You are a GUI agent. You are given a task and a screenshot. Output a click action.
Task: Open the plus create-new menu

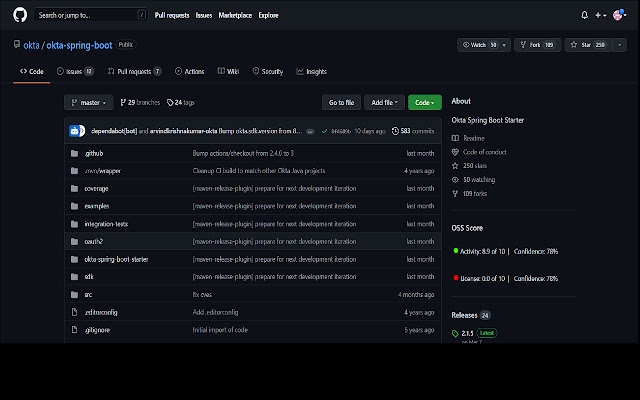point(600,15)
